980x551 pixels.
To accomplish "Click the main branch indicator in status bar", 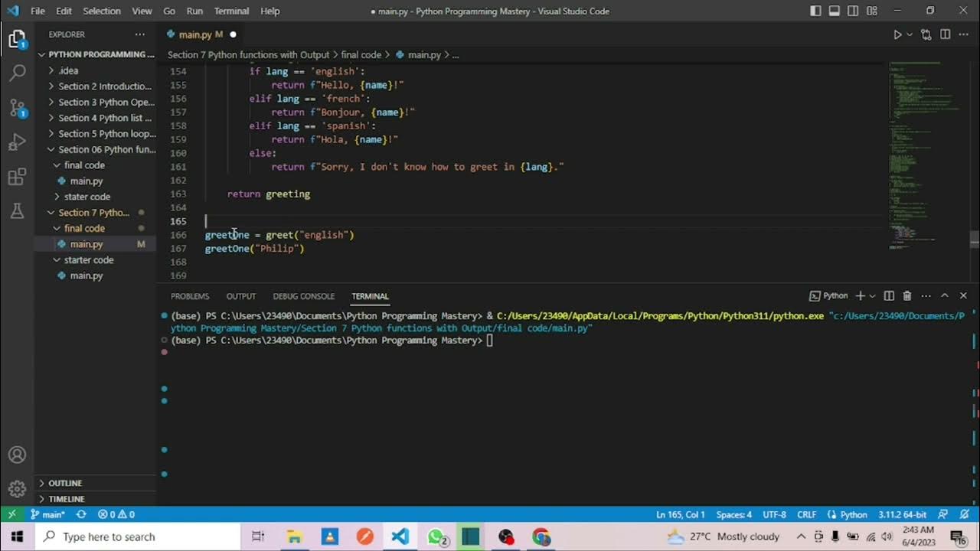I will [x=47, y=514].
